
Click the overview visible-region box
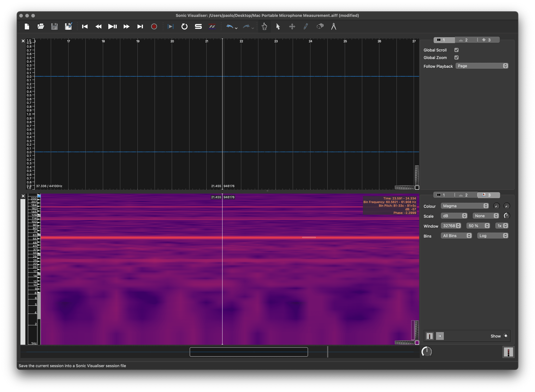point(249,352)
